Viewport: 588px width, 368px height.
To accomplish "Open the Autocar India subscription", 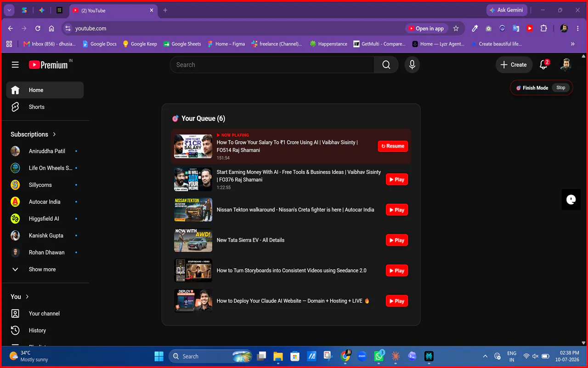I will point(45,201).
